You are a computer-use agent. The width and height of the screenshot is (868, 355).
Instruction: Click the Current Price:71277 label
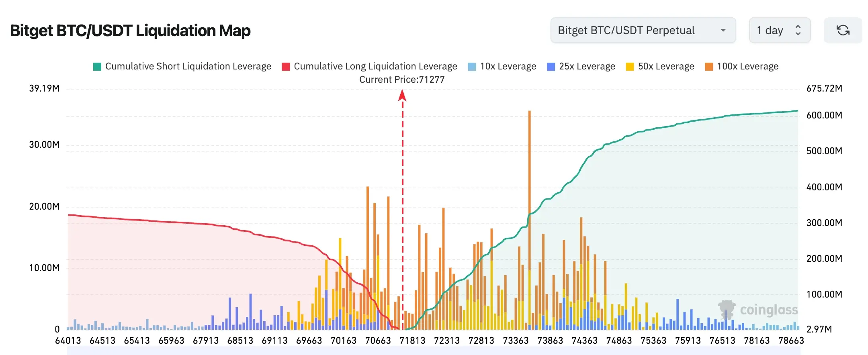coord(402,80)
